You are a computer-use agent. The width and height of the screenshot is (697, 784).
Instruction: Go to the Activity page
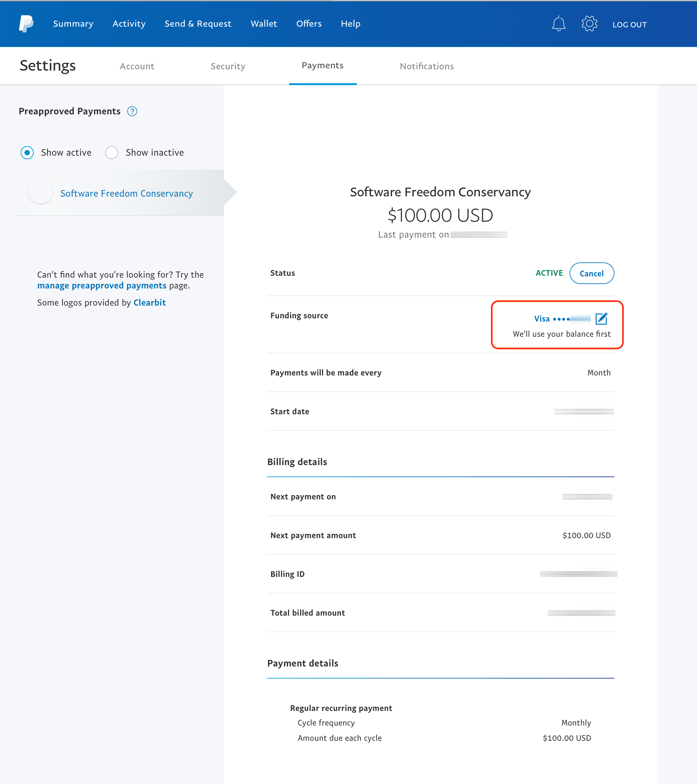[129, 24]
